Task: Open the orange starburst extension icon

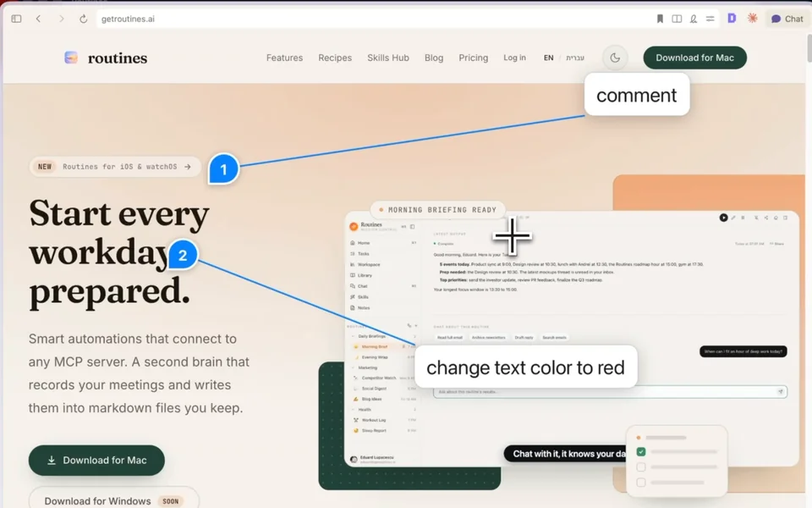Action: tap(753, 18)
